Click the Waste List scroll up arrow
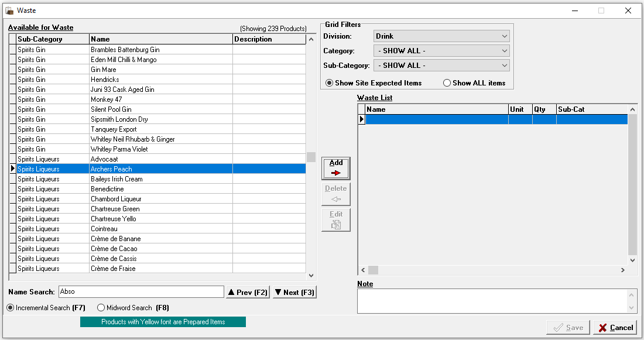 632,109
